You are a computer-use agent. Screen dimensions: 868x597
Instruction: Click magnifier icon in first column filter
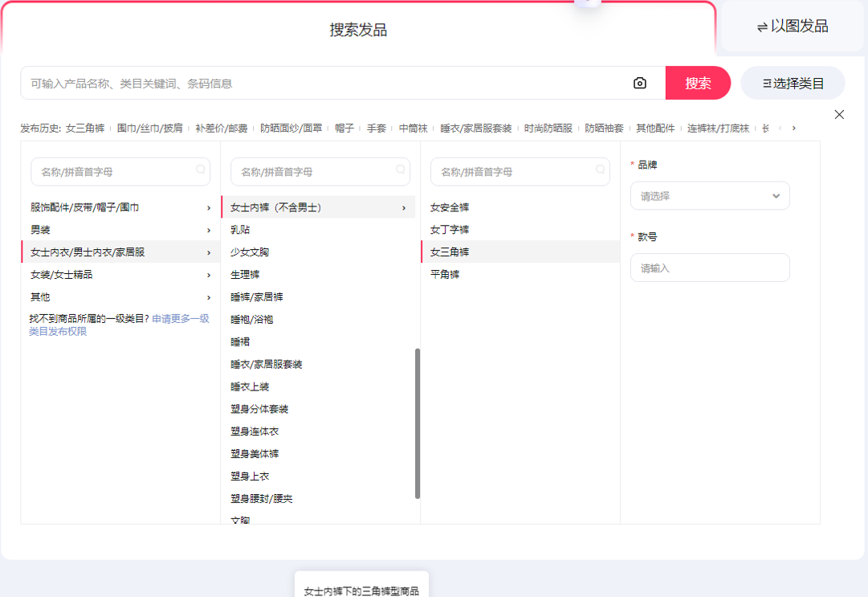[x=201, y=170]
